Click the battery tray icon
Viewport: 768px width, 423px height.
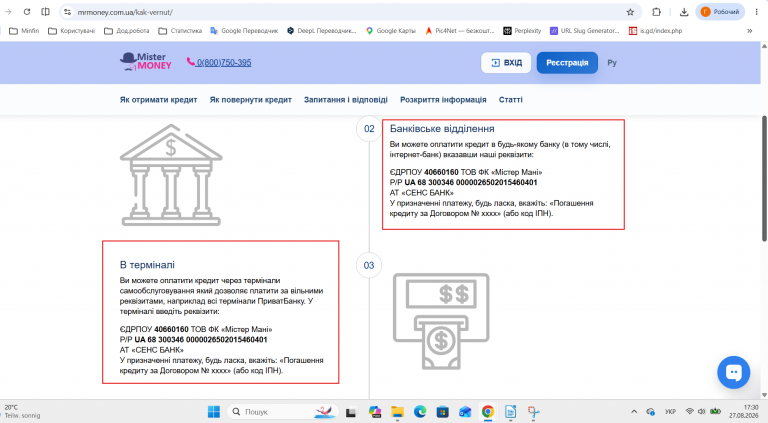(715, 411)
